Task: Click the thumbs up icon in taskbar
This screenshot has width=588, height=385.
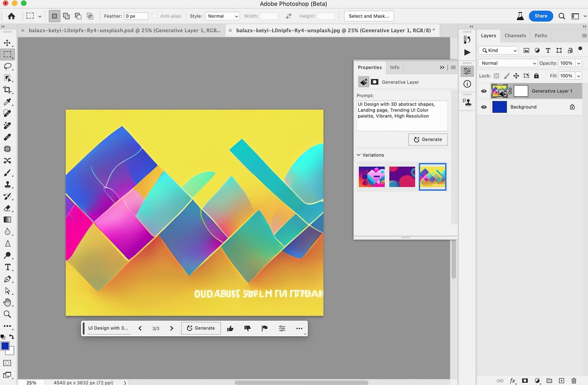Action: click(x=230, y=328)
